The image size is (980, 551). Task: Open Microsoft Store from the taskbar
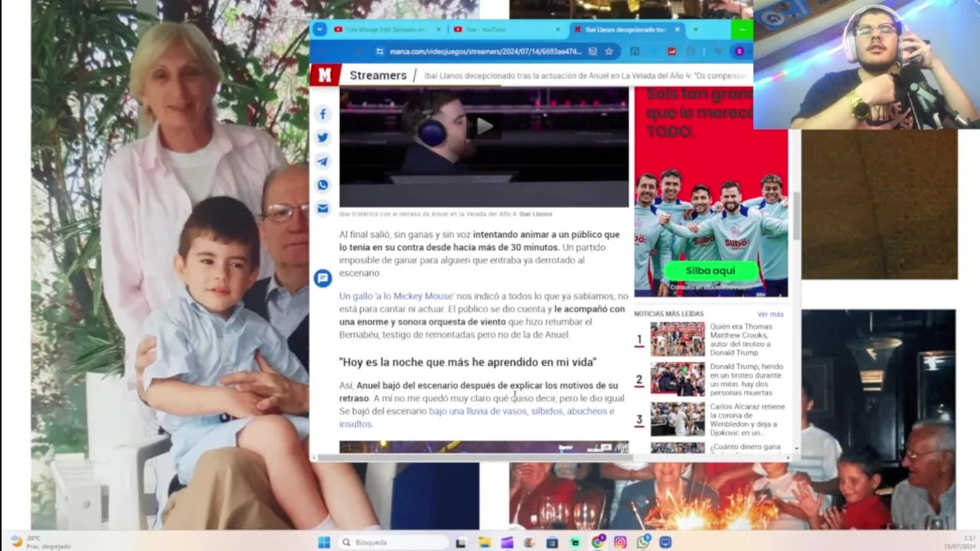click(552, 543)
